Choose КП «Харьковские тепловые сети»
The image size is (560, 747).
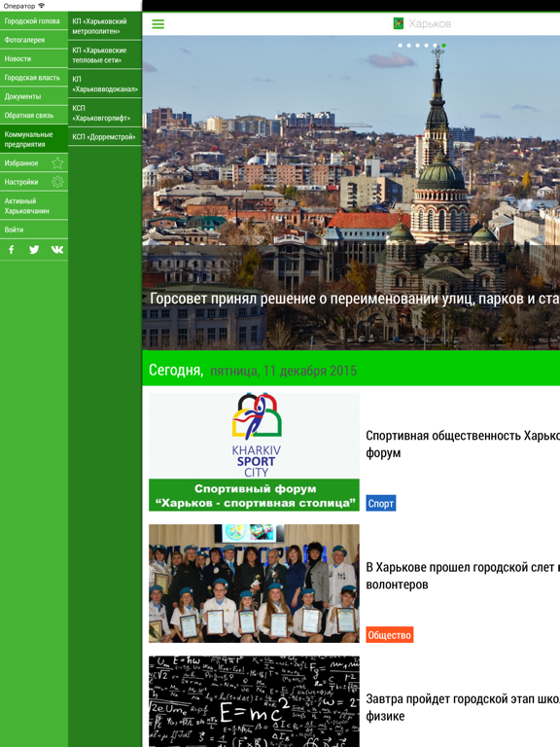pyautogui.click(x=105, y=55)
